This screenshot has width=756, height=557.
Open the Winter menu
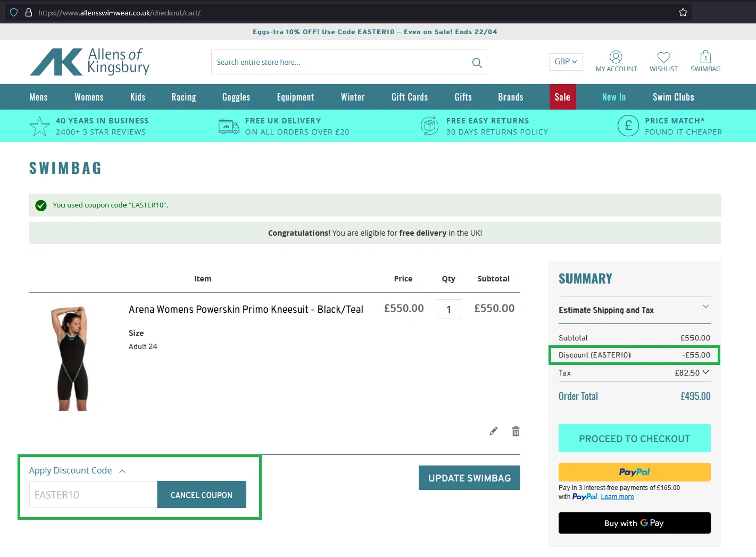352,97
